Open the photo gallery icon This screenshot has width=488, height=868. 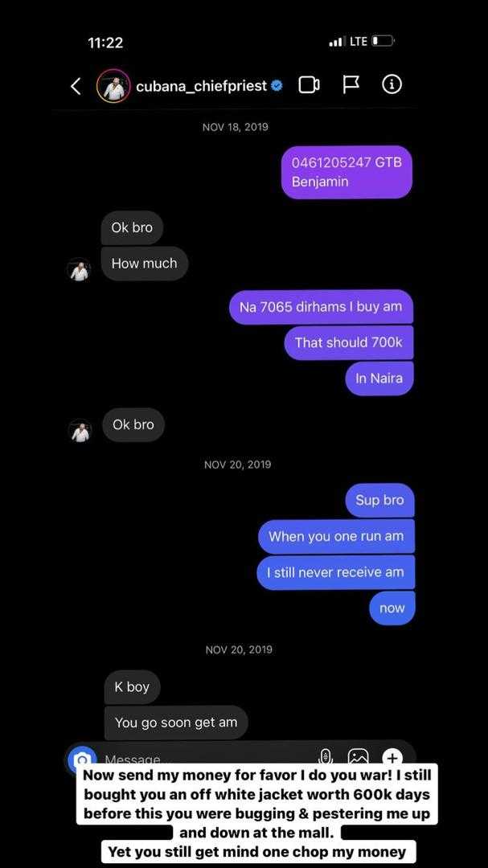click(358, 756)
